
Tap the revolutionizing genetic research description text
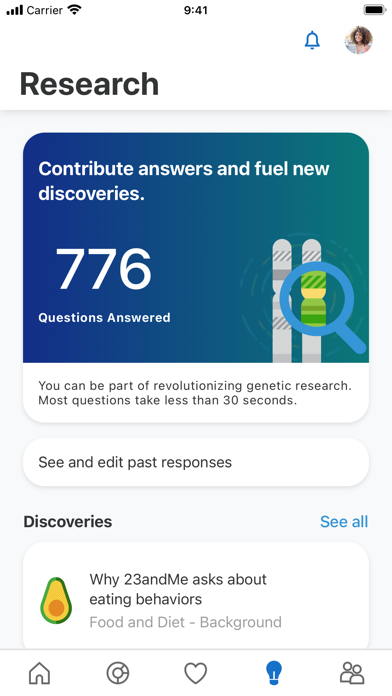pyautogui.click(x=195, y=393)
